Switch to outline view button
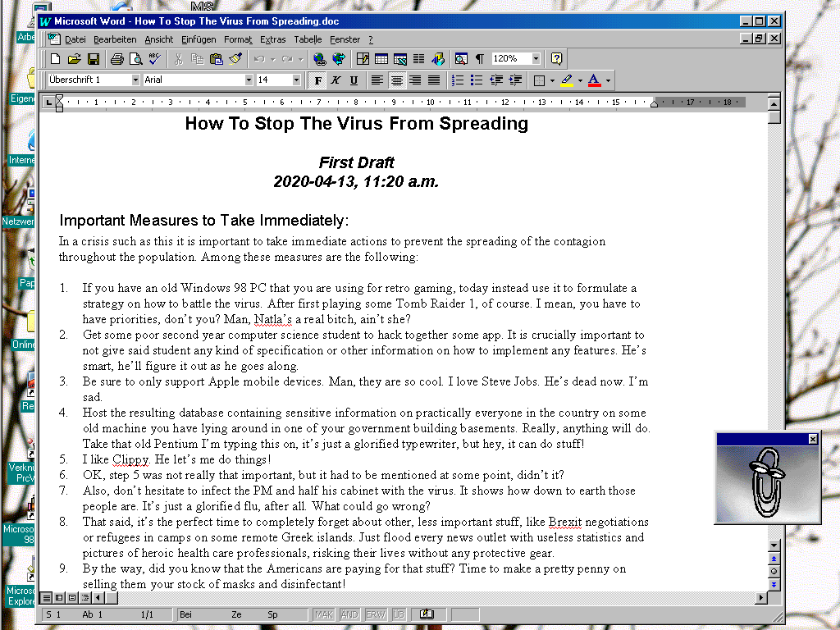Image resolution: width=840 pixels, height=630 pixels. (x=84, y=597)
